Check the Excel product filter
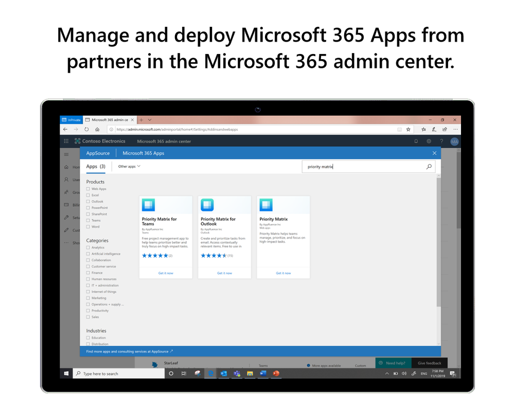Screen dimensions: 514x420 click(88, 195)
